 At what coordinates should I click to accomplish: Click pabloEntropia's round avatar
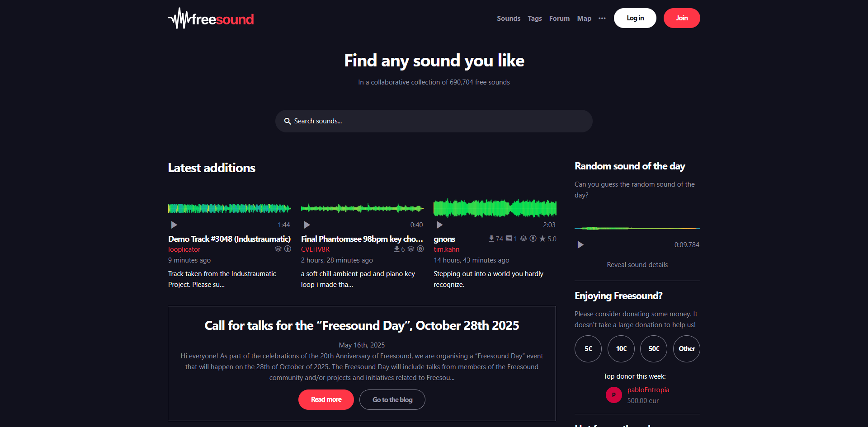tap(614, 395)
